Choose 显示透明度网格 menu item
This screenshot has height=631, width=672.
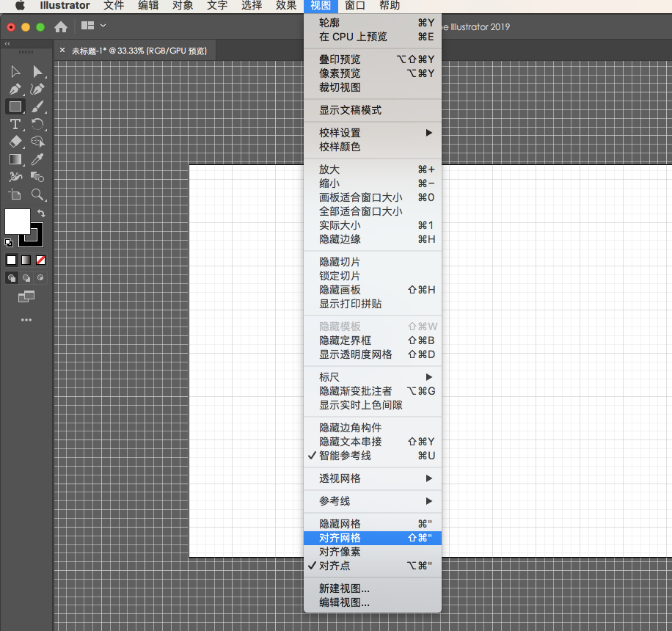373,354
